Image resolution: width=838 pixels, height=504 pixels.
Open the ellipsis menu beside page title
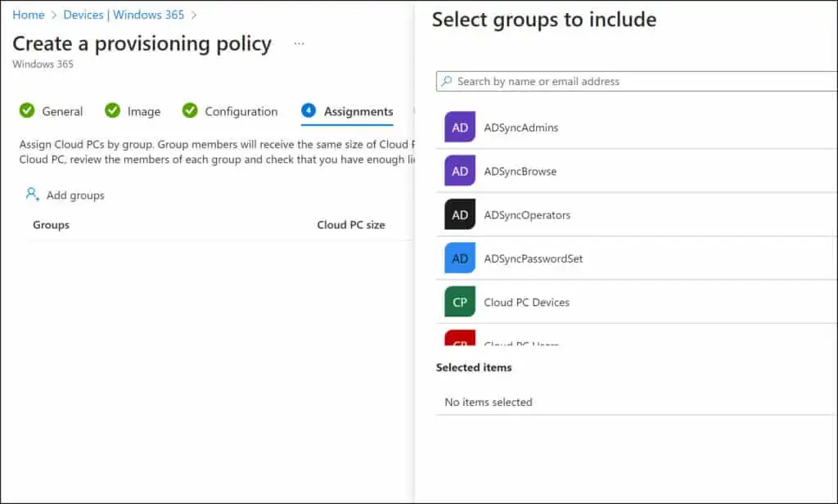(x=300, y=43)
